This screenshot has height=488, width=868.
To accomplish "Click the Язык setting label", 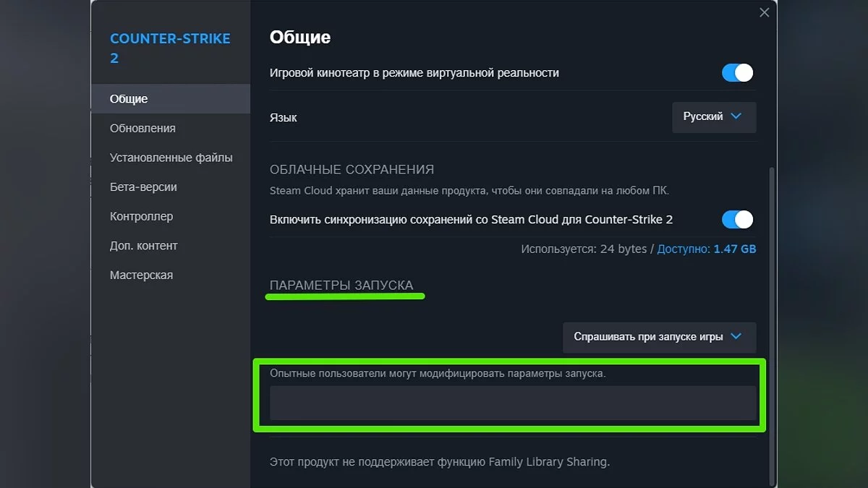I will (283, 117).
